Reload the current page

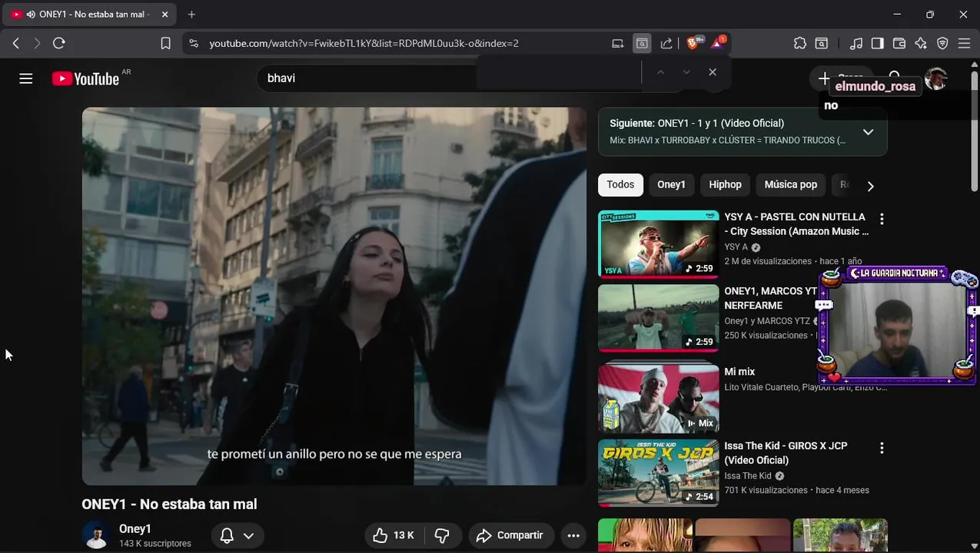58,44
